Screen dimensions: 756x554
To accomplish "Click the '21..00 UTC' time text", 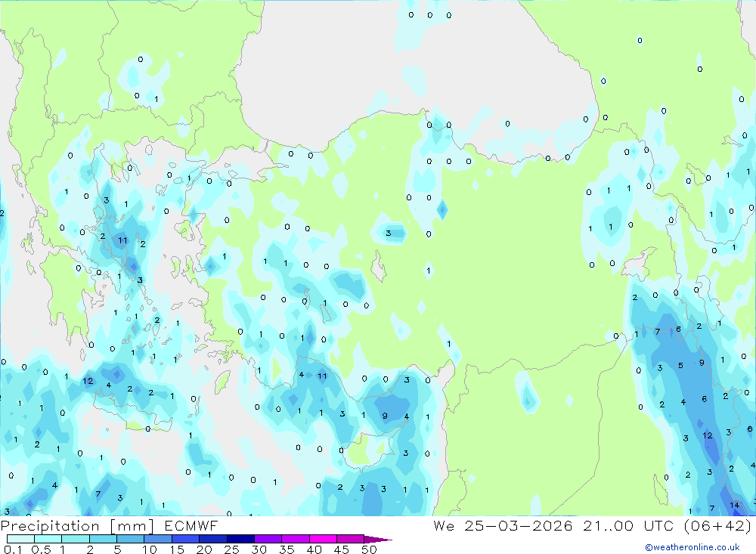I will pos(630,525).
